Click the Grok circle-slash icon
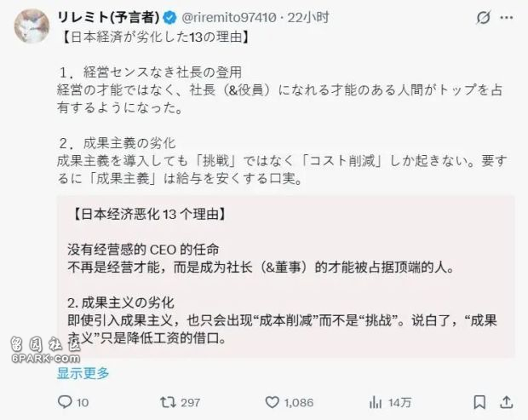528x420 pixels. pos(483,18)
